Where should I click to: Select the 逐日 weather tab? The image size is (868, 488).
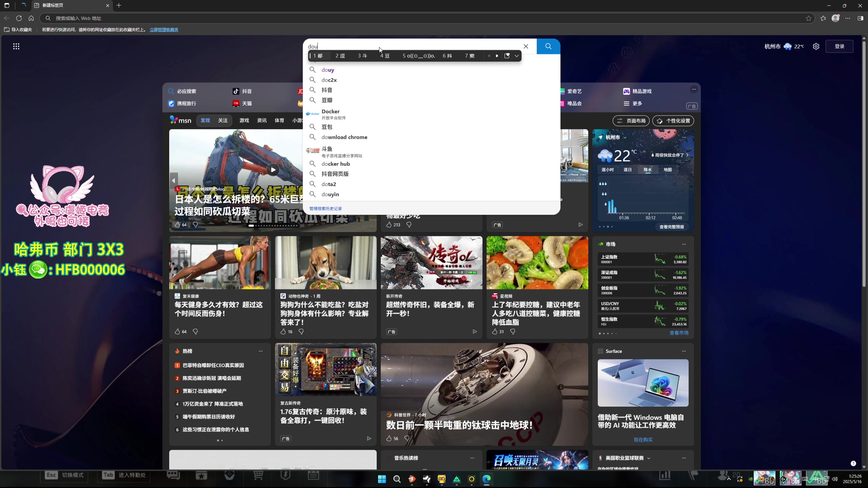tap(628, 169)
